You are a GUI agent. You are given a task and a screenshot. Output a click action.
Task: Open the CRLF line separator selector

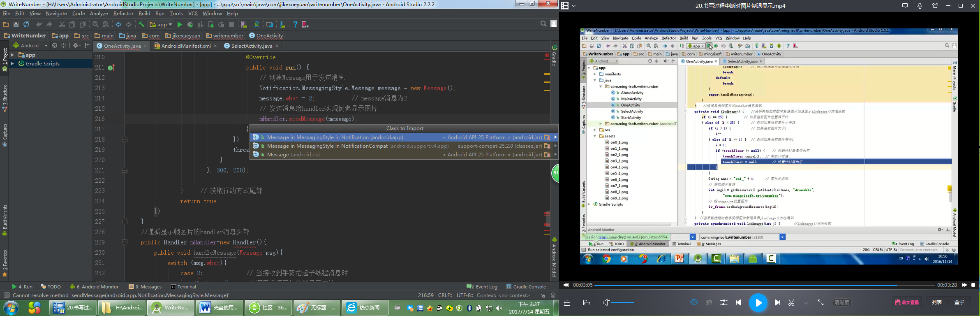(445, 295)
